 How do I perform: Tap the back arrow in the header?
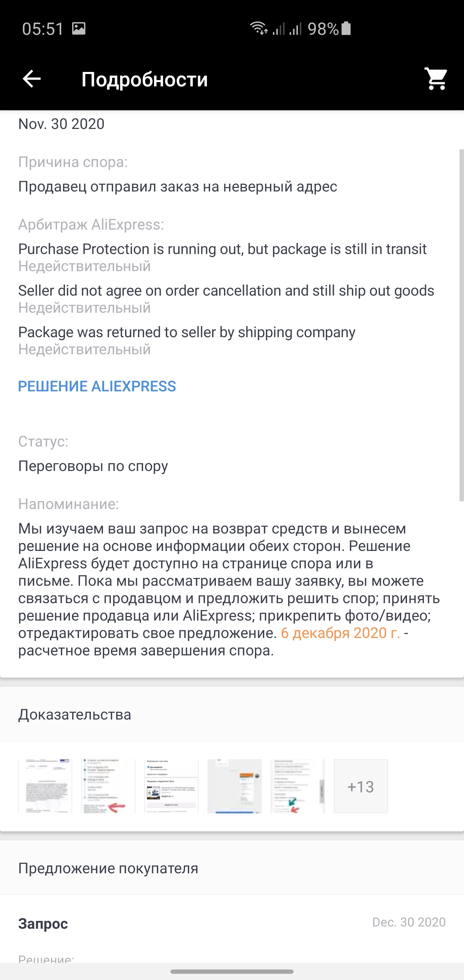[32, 79]
